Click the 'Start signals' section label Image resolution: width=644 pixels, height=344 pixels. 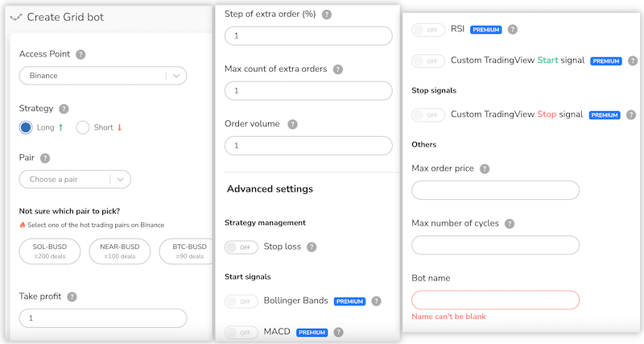tap(248, 277)
